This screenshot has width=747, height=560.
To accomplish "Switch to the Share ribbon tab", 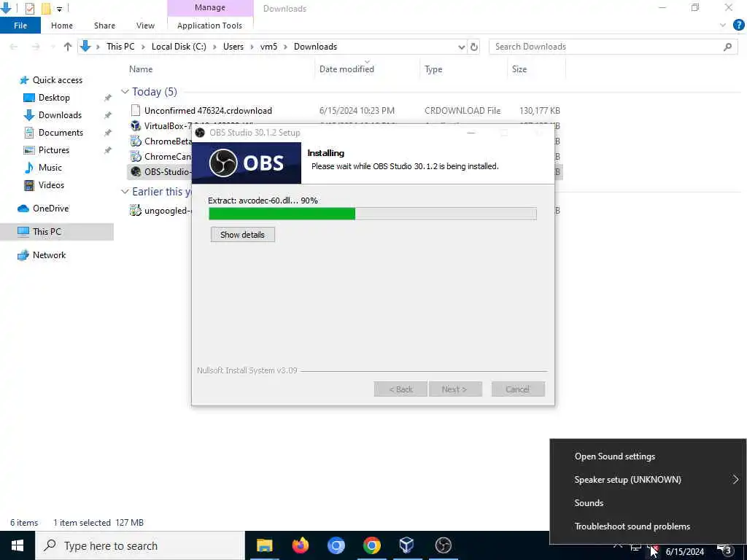I will pyautogui.click(x=104, y=26).
